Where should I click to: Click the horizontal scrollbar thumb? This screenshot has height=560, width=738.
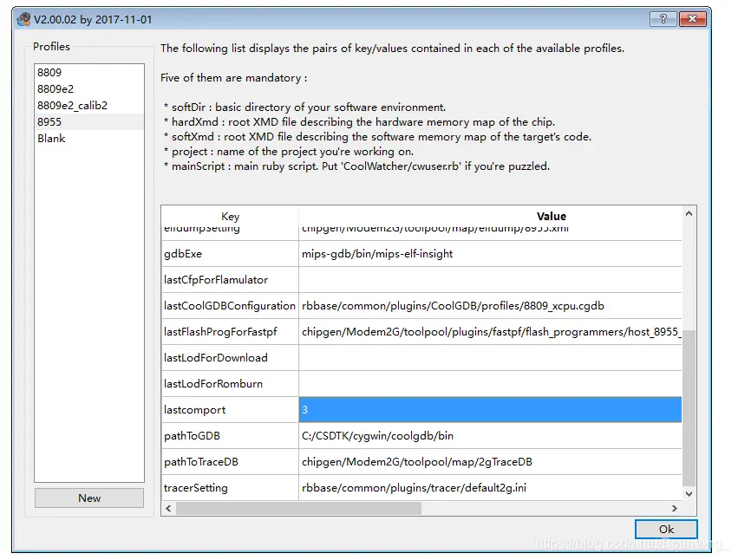[x=298, y=508]
